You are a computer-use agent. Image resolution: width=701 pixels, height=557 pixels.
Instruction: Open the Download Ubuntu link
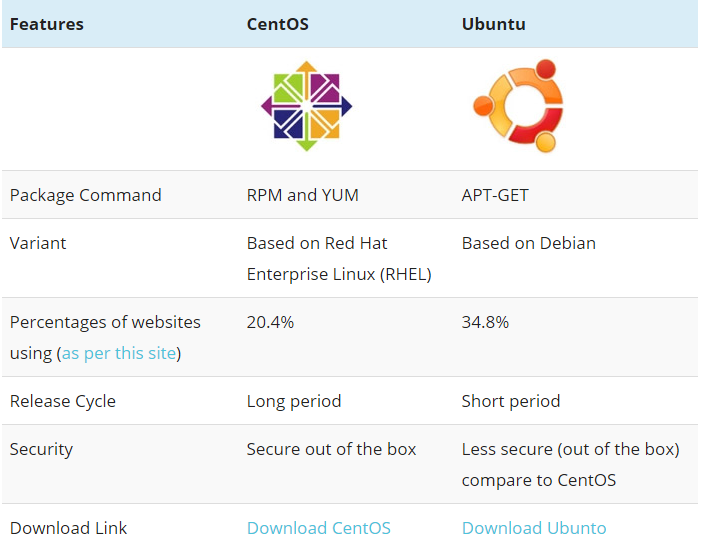pyautogui.click(x=533, y=528)
